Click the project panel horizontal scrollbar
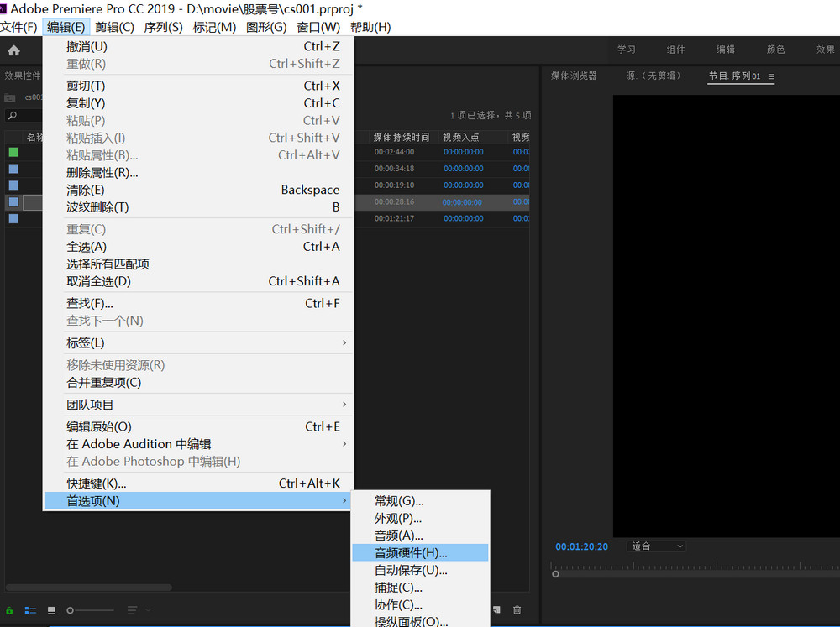The width and height of the screenshot is (840, 627). click(88, 588)
